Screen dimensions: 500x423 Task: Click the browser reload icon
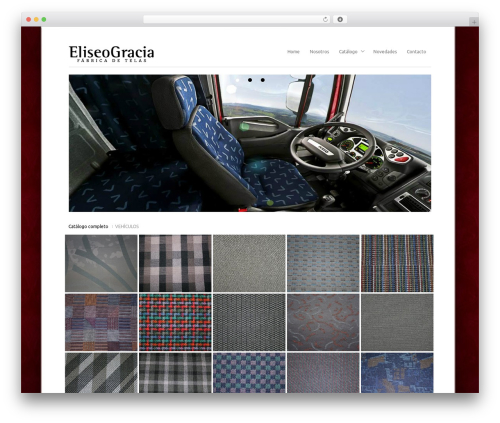click(325, 19)
